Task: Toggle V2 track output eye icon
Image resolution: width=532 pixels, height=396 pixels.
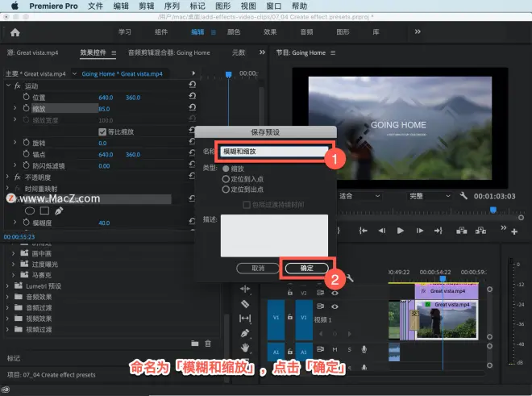Action: (x=335, y=293)
